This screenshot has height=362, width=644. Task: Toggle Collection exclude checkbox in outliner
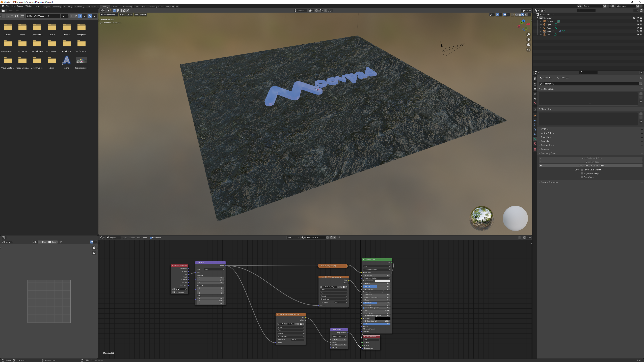pos(634,18)
